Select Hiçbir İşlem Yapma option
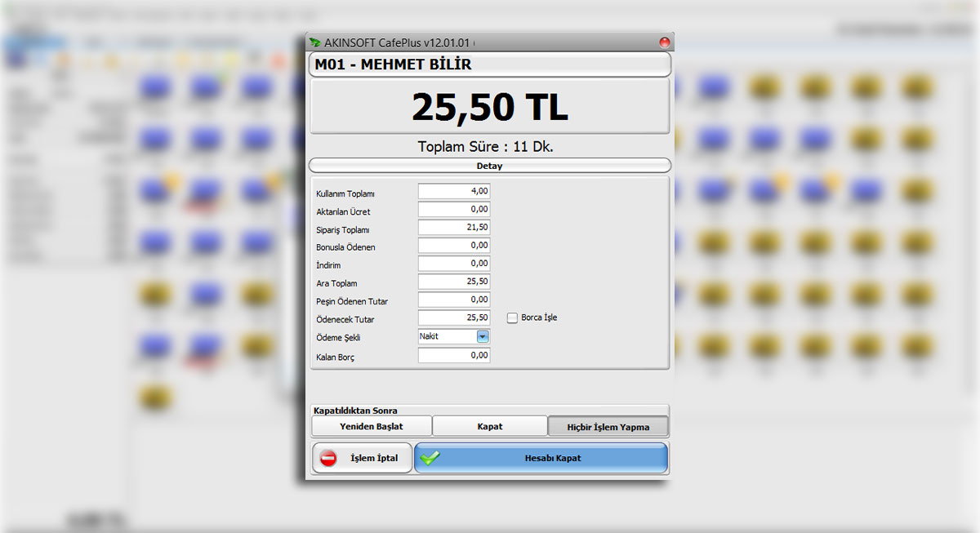The width and height of the screenshot is (980, 533). coord(608,425)
